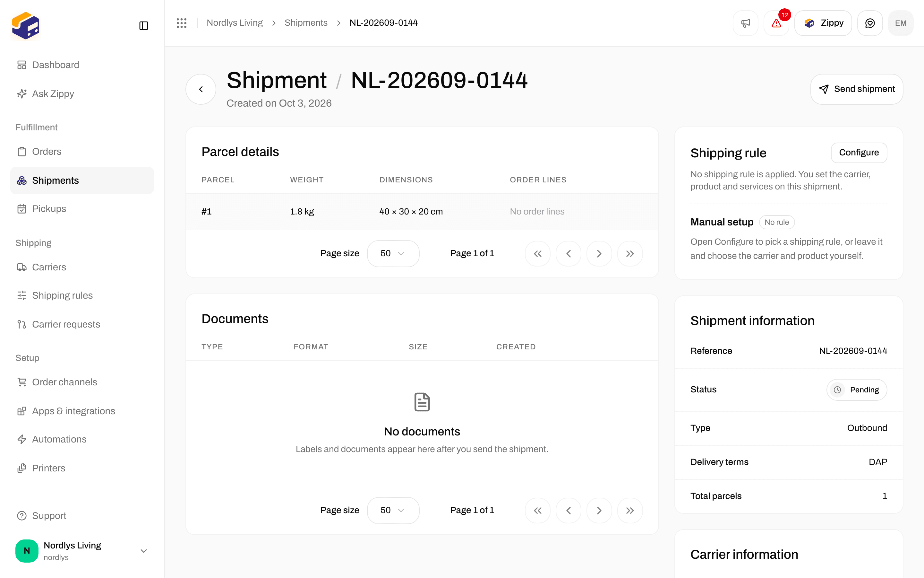This screenshot has height=578, width=924.
Task: Open Order channels setup
Action: [82, 382]
